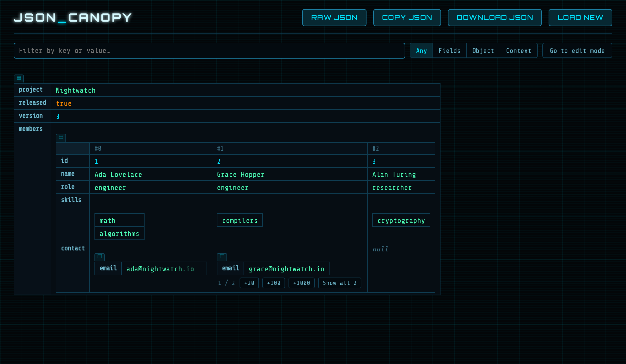Viewport: 626px width, 364px height.
Task: Click the #0 column header
Action: coord(151,148)
